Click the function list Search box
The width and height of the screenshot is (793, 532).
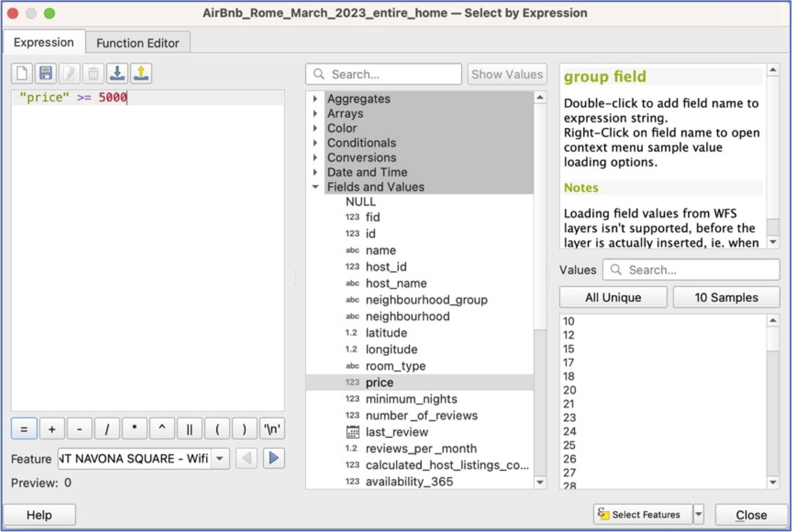point(383,74)
